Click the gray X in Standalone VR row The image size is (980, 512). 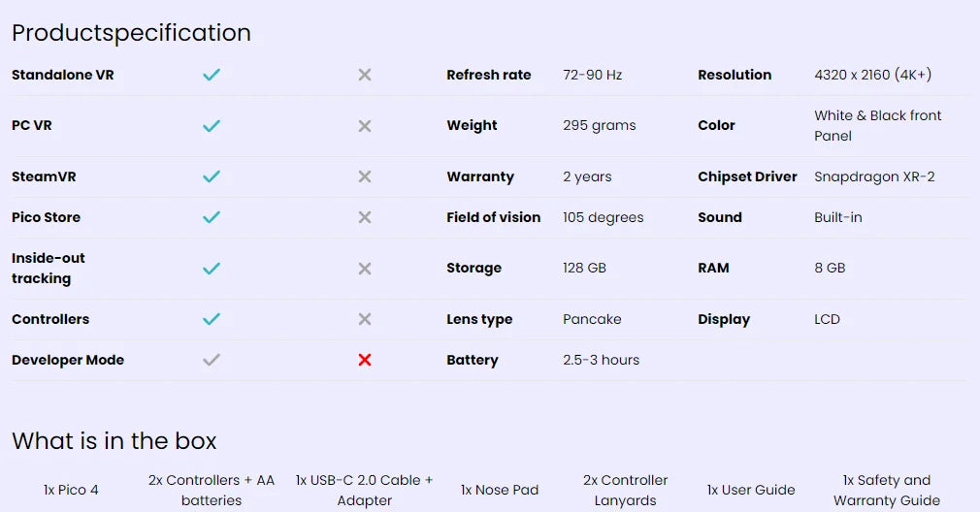click(365, 75)
